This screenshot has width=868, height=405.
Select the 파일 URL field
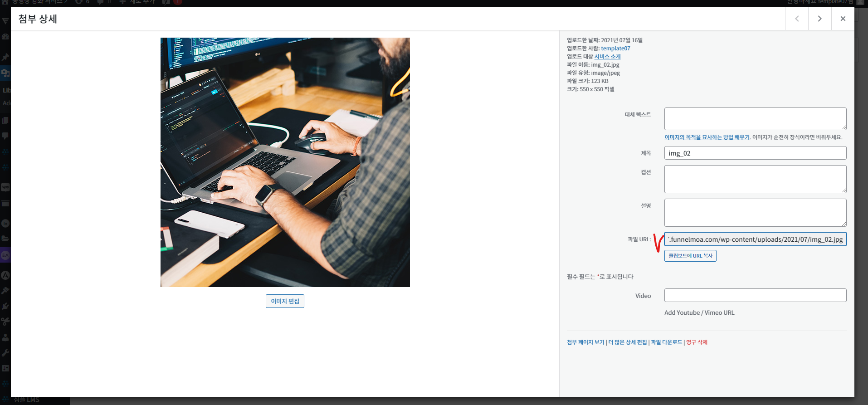click(755, 239)
